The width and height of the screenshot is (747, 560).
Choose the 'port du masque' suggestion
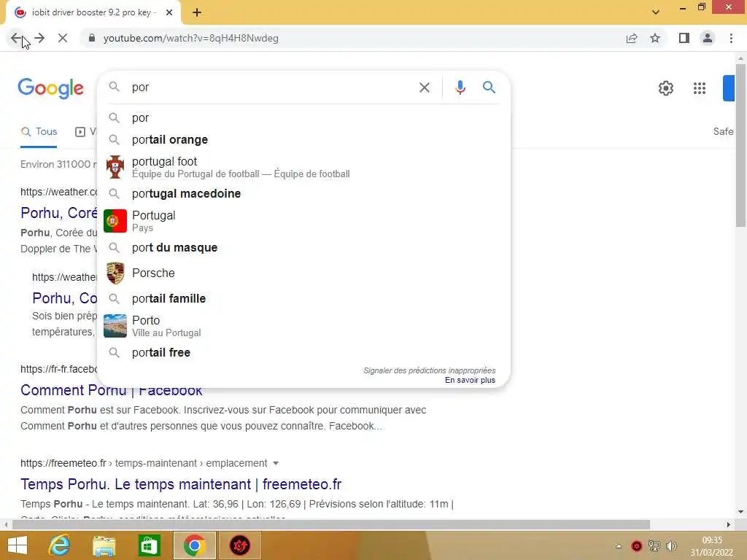tap(303, 248)
